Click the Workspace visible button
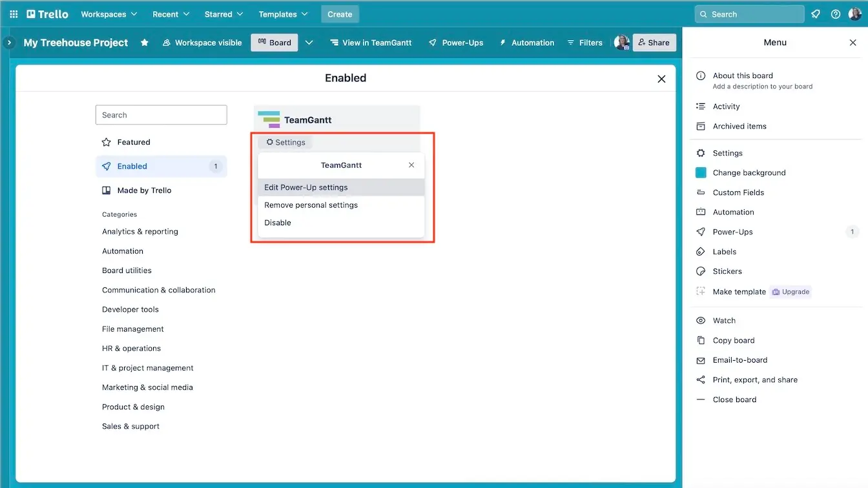Image resolution: width=868 pixels, height=488 pixels. (x=202, y=43)
